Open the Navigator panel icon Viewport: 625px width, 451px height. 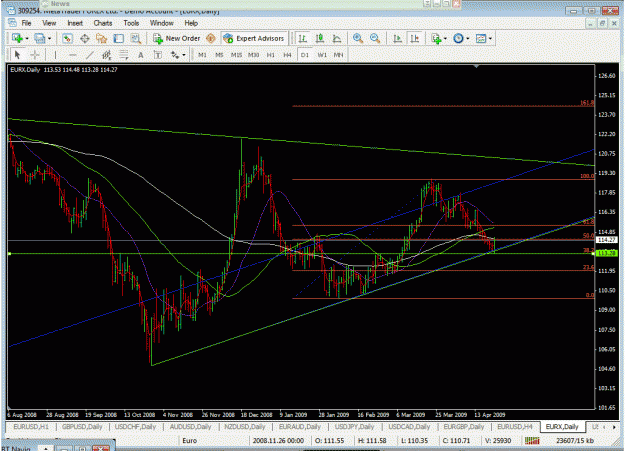(x=102, y=38)
